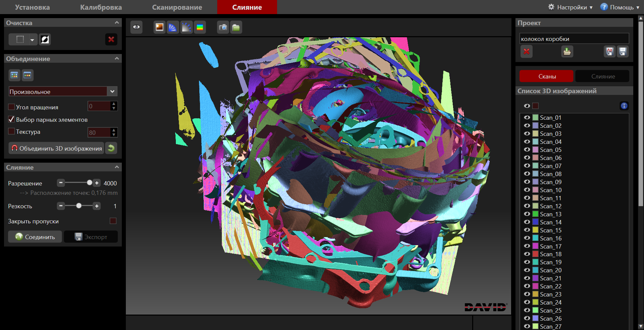Enable the Угол вращения checkbox

(x=11, y=107)
